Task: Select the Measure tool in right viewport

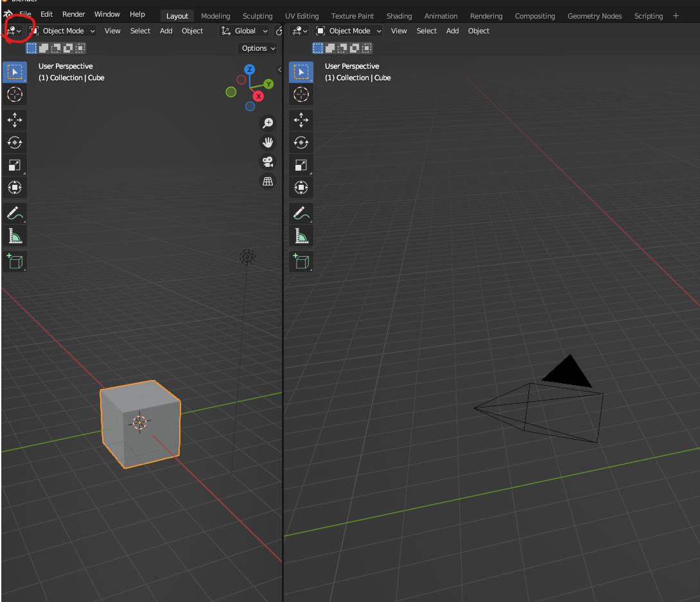Action: point(301,236)
